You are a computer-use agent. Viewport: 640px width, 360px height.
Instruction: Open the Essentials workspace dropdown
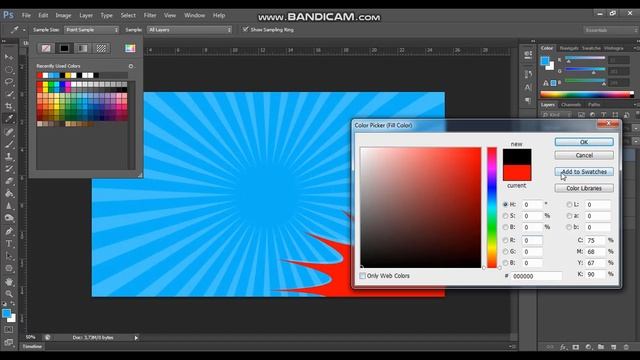coord(610,30)
